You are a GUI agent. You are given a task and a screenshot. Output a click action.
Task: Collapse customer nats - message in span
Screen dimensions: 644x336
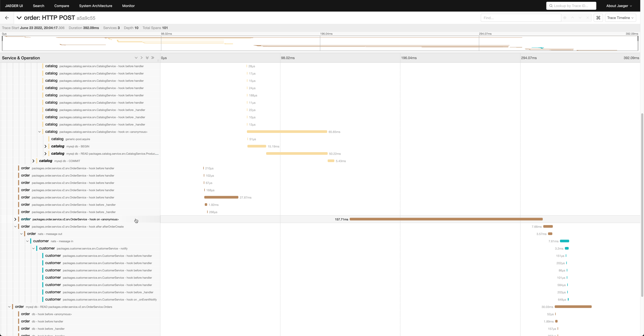27,241
